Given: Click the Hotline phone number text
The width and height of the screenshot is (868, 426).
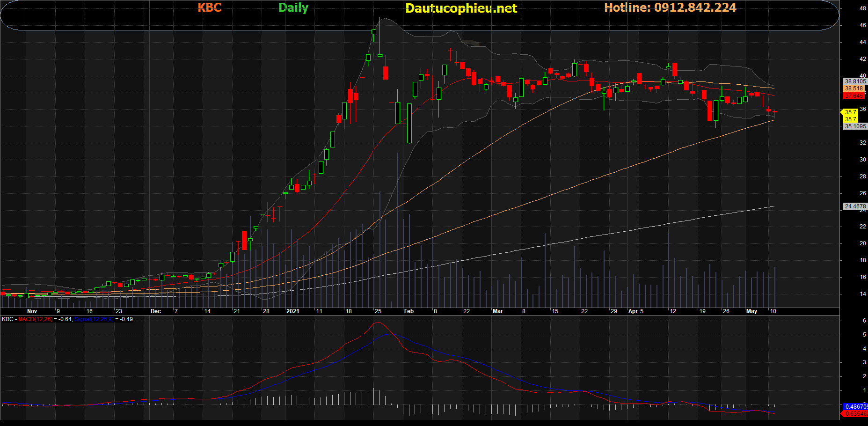Looking at the screenshot, I should pyautogui.click(x=670, y=7).
